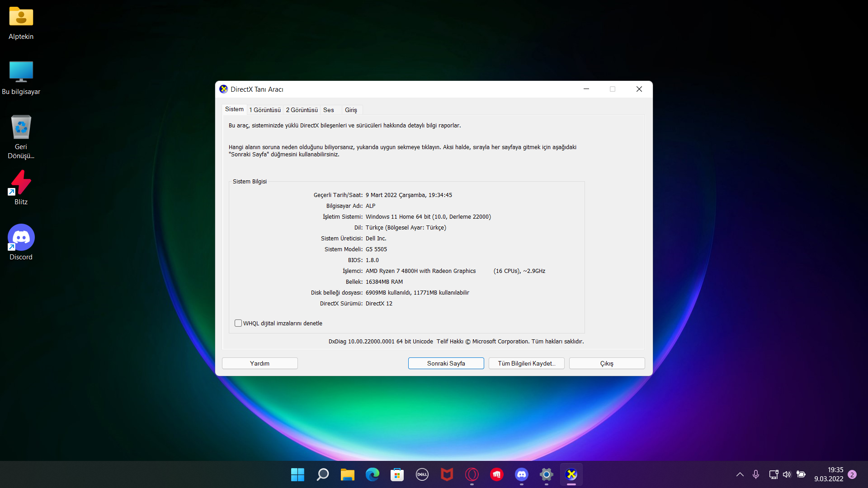Switch to Opera GX in the taskbar
Image resolution: width=868 pixels, height=488 pixels.
coord(472,474)
